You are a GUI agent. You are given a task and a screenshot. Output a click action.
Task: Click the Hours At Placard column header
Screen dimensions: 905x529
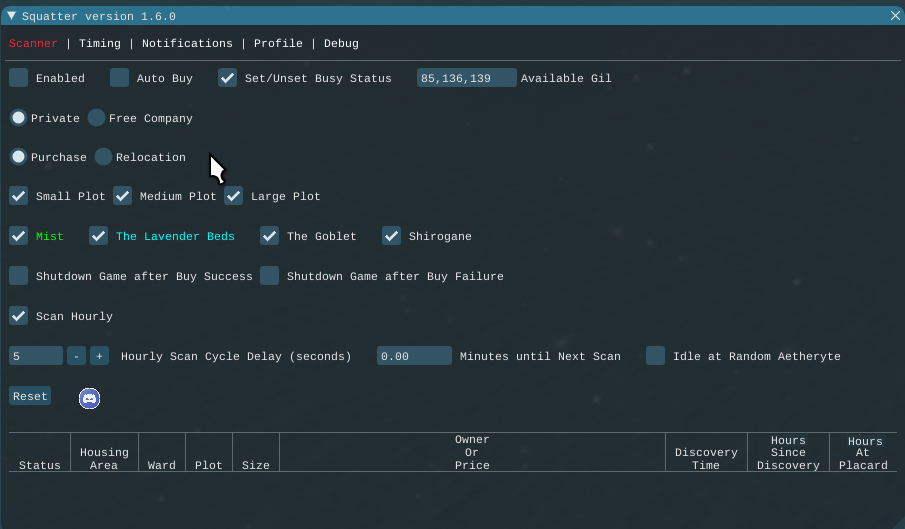[x=863, y=453]
